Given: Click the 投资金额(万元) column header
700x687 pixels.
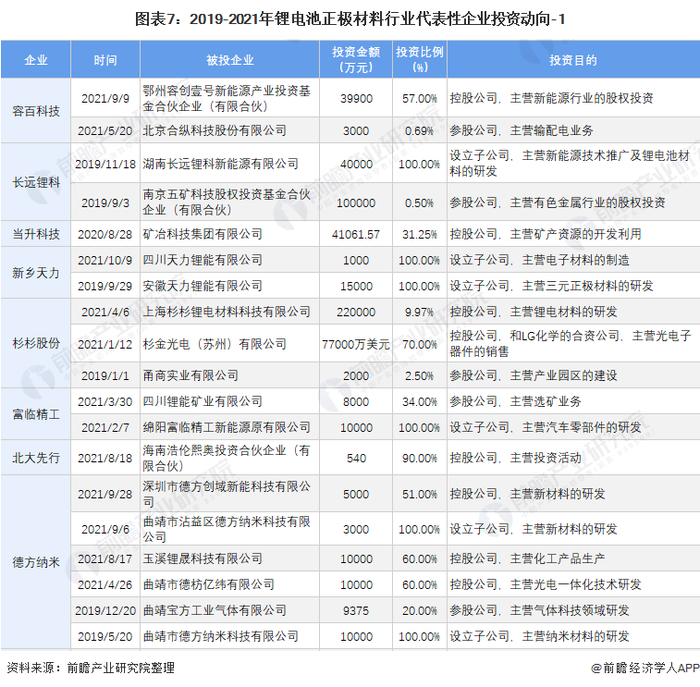Looking at the screenshot, I should point(356,59).
